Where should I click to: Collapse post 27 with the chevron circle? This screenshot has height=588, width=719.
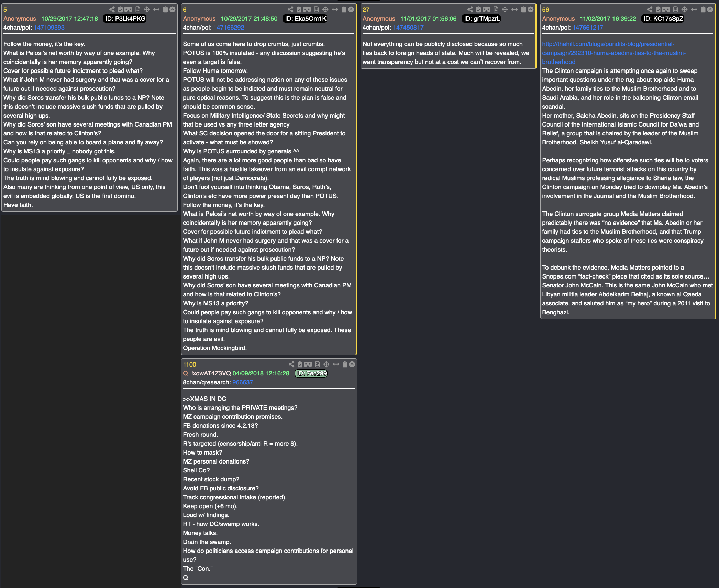(x=531, y=9)
